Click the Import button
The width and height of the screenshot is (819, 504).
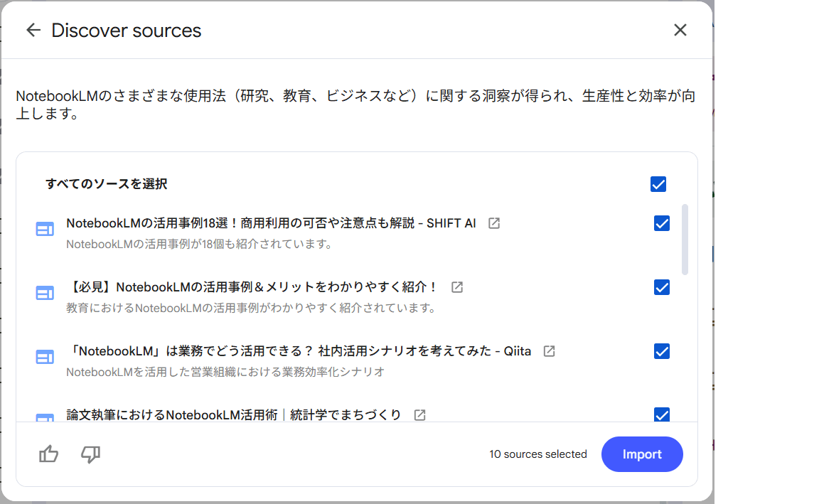click(642, 454)
